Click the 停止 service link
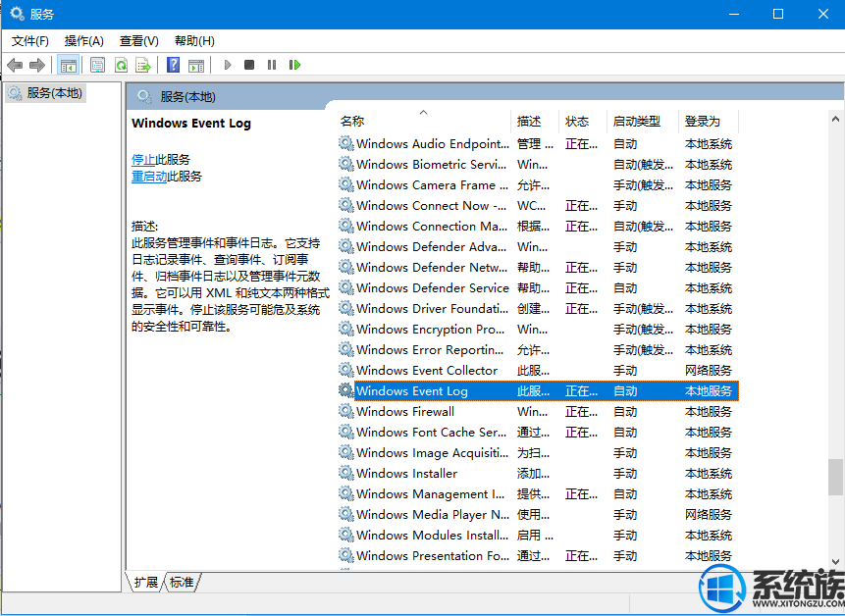845x616 pixels. [x=143, y=159]
